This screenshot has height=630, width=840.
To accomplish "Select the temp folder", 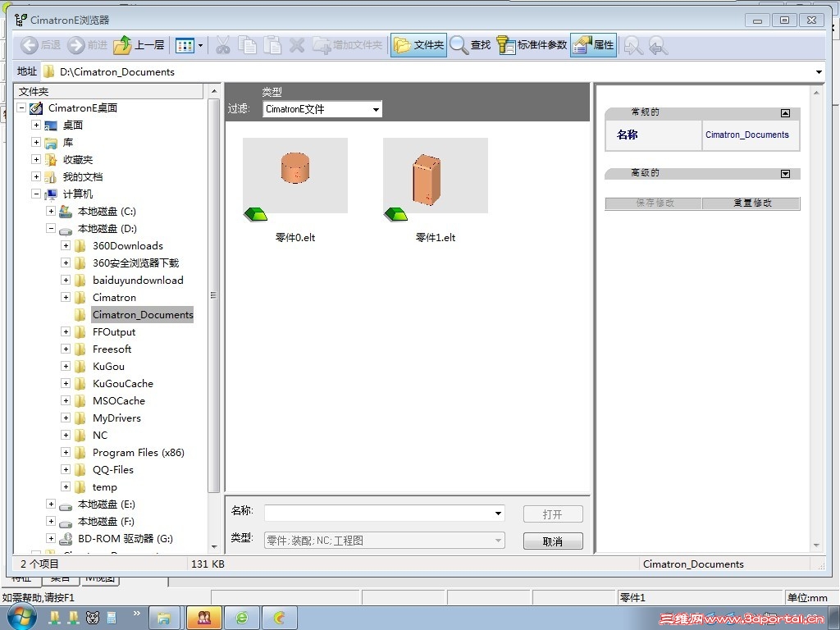I will 105,487.
